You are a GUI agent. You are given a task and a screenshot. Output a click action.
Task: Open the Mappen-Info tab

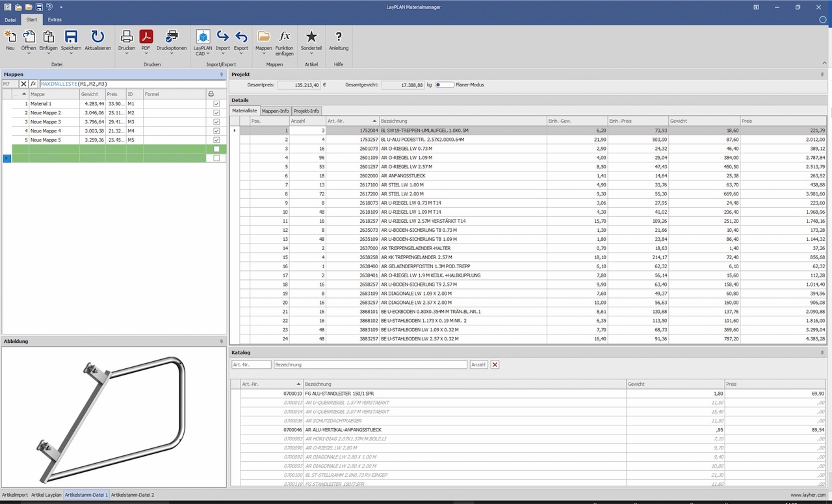coord(276,111)
